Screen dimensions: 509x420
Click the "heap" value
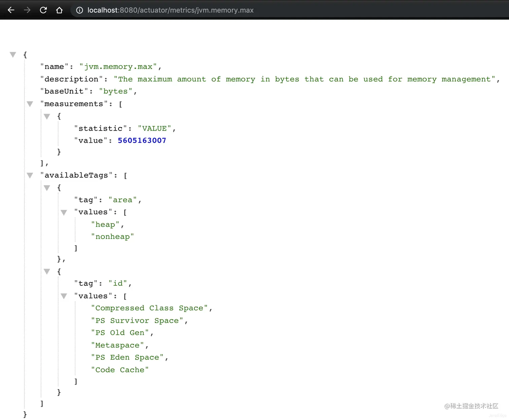point(105,224)
